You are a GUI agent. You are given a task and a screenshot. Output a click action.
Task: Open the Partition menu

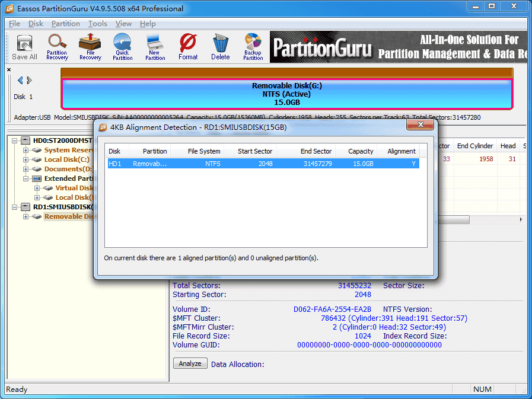tap(66, 24)
